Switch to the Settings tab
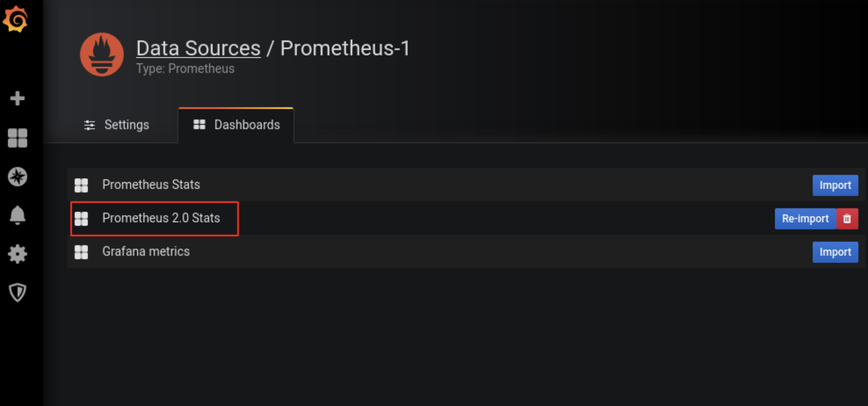 pyautogui.click(x=116, y=125)
